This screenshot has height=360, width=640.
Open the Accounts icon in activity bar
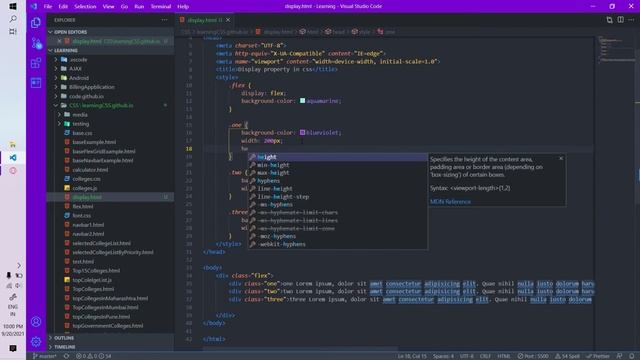pos(36,322)
